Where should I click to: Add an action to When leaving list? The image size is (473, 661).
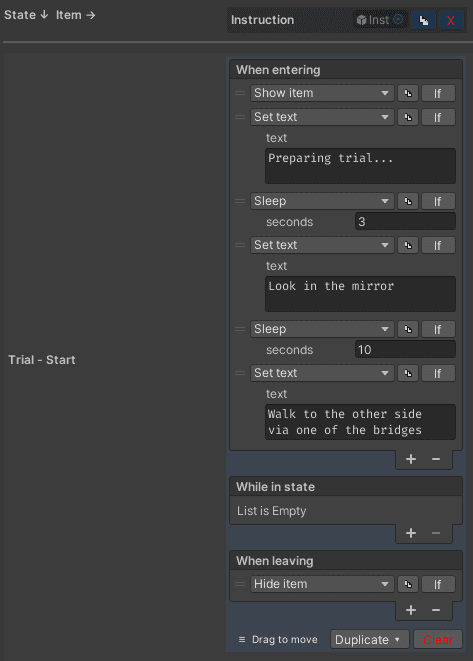(x=411, y=610)
